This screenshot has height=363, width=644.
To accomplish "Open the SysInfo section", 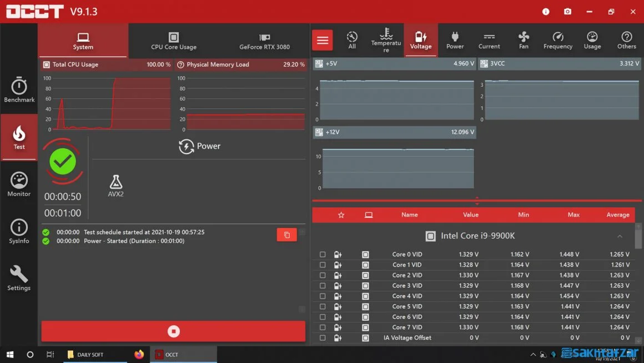I will (19, 231).
